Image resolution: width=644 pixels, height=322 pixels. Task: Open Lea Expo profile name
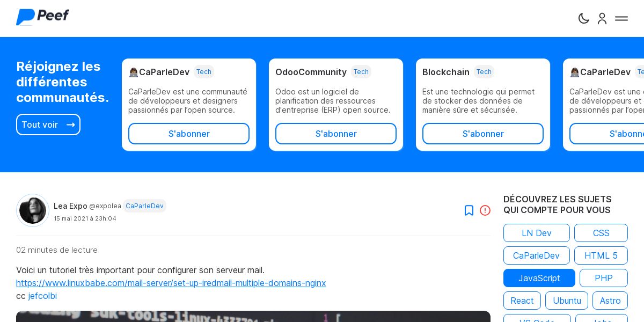(70, 206)
